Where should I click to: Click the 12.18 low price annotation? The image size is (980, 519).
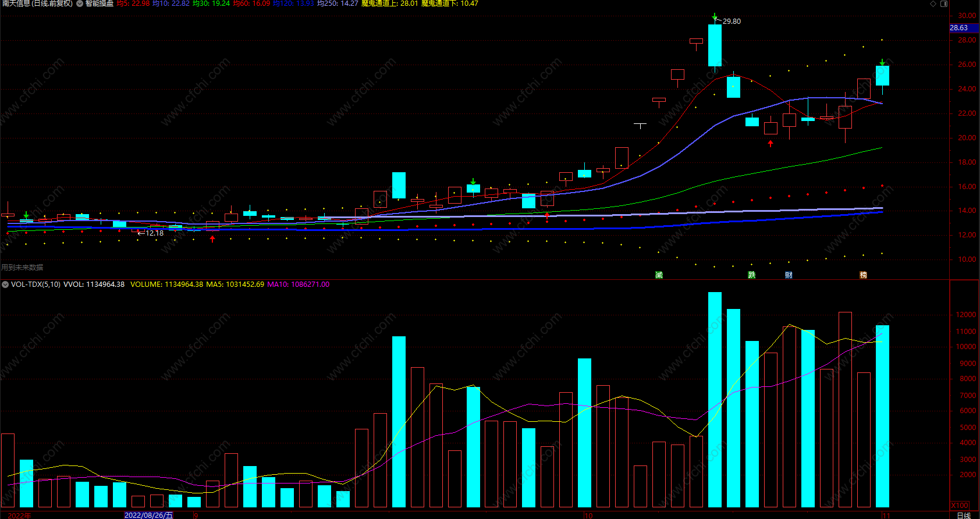tap(154, 233)
